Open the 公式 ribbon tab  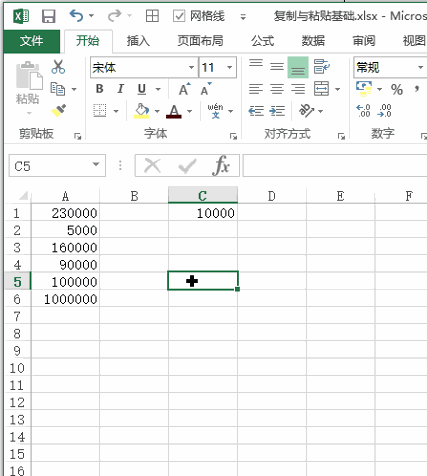pyautogui.click(x=262, y=41)
